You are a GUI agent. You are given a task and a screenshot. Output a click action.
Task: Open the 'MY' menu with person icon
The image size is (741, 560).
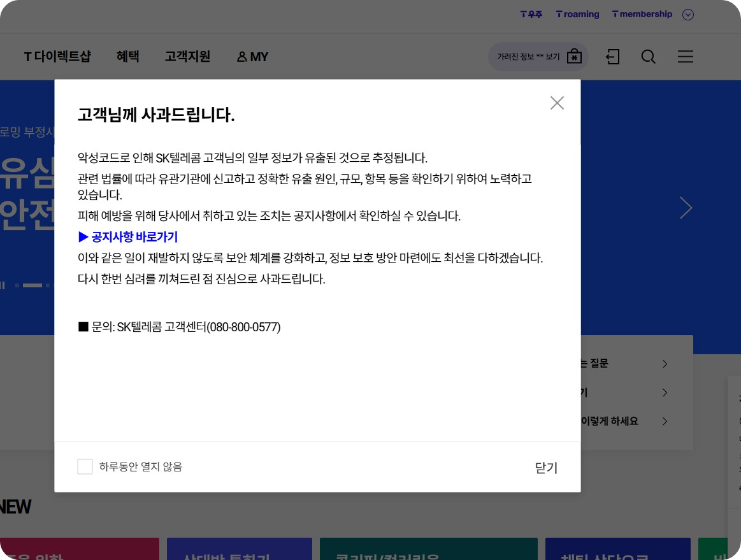pyautogui.click(x=252, y=57)
